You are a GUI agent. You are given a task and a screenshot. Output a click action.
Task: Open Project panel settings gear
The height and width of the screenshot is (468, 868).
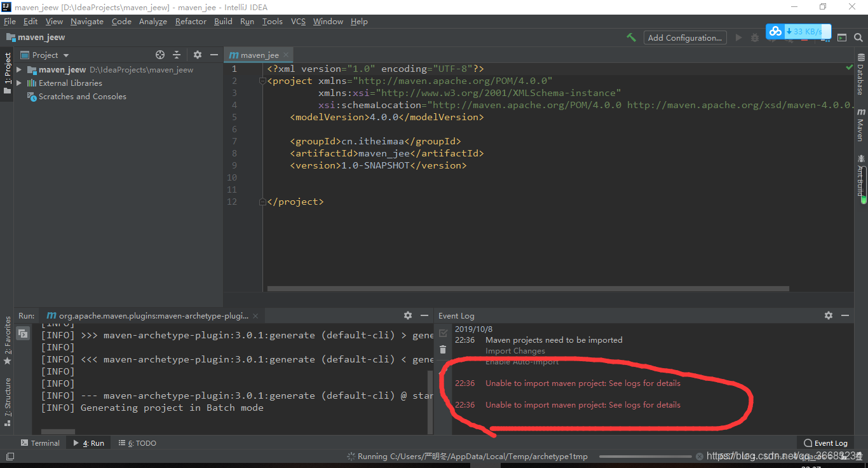click(198, 55)
